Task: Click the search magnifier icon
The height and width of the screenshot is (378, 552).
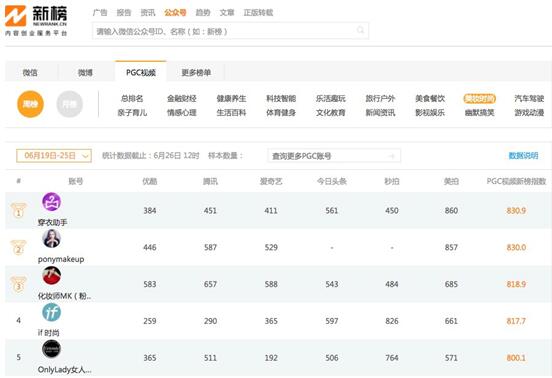Action: (x=360, y=30)
